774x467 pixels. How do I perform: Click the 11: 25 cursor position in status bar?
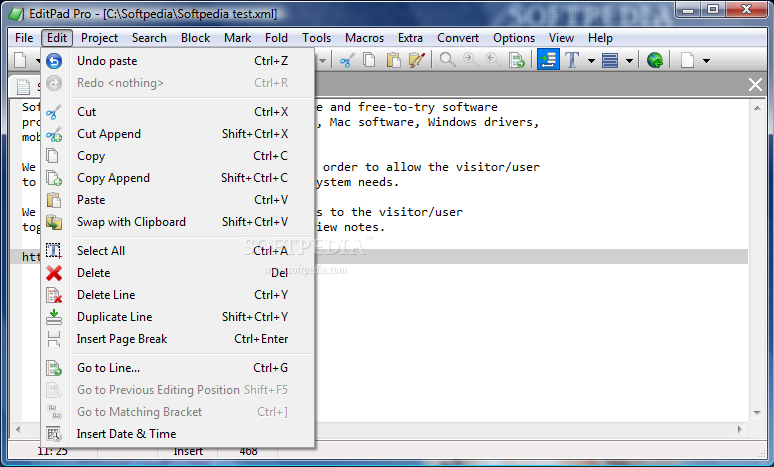52,451
